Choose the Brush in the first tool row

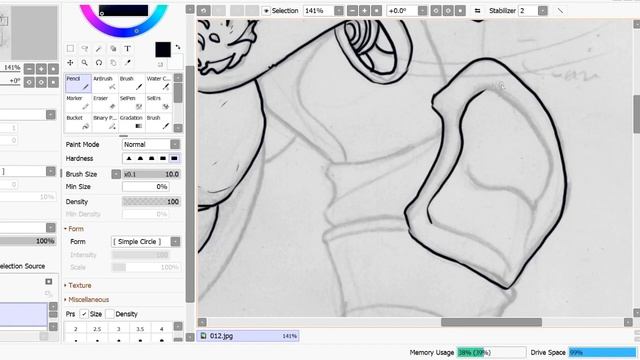click(x=131, y=83)
